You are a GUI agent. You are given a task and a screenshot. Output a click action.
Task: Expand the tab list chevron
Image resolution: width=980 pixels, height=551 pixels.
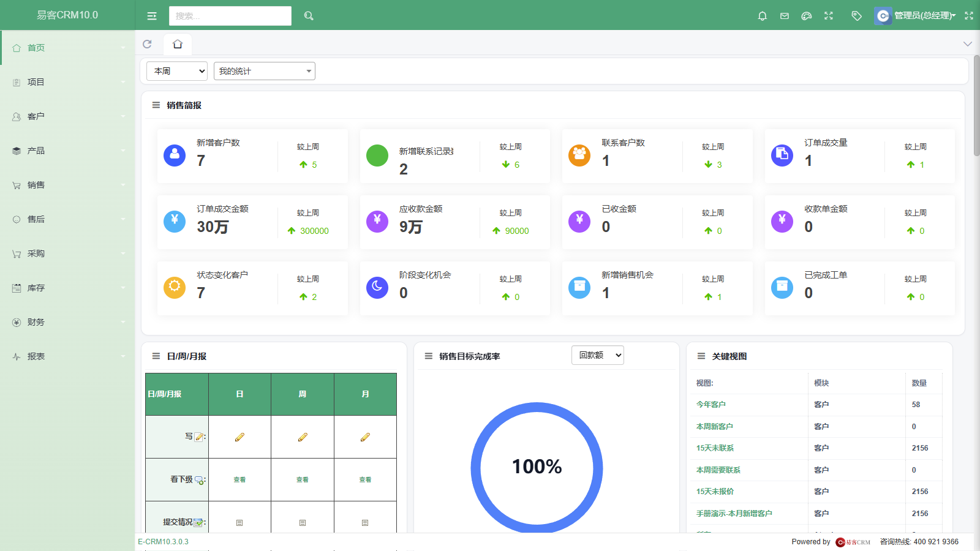(x=968, y=44)
